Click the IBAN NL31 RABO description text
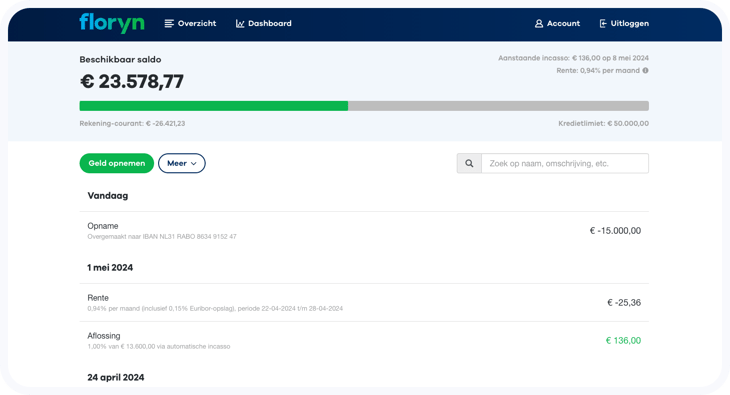The image size is (730, 395). 162,237
